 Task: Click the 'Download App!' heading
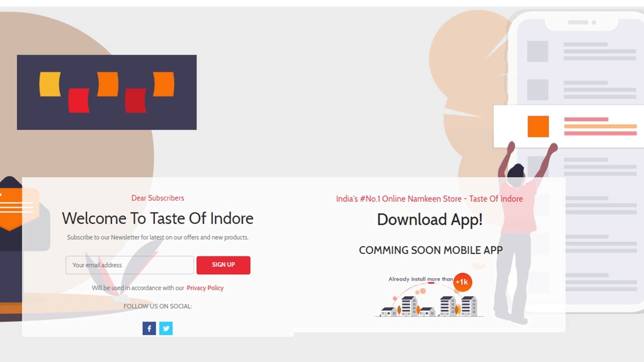click(430, 220)
